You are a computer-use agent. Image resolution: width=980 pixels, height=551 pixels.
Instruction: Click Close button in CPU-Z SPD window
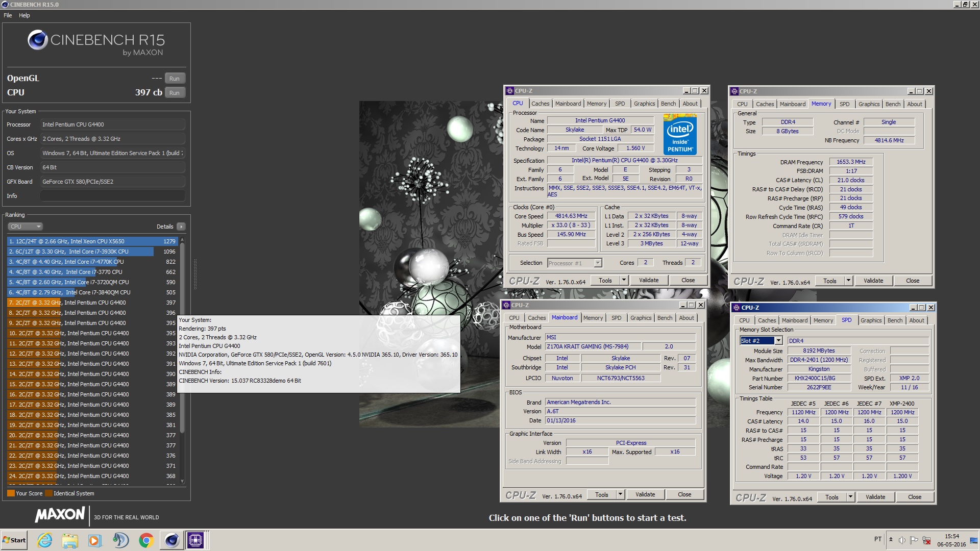tap(915, 497)
